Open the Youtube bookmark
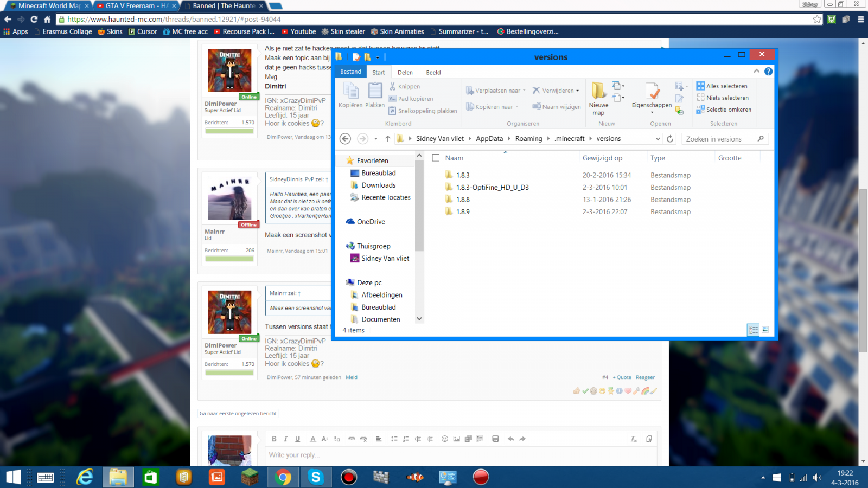 click(x=298, y=31)
